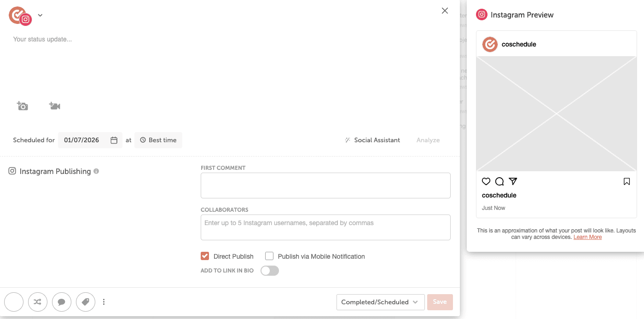Click the bookmark icon in Instagram preview
The width and height of the screenshot is (644, 319).
pos(627,181)
